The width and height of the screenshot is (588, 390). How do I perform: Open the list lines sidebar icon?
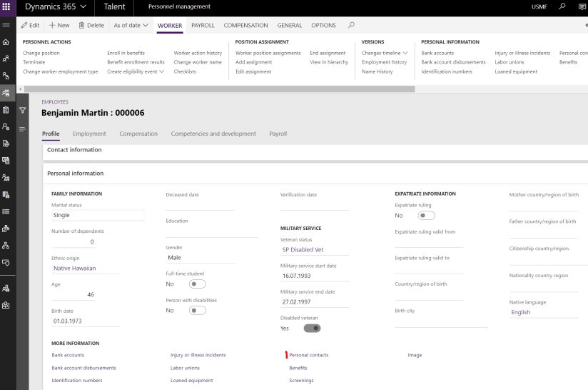pyautogui.click(x=6, y=211)
